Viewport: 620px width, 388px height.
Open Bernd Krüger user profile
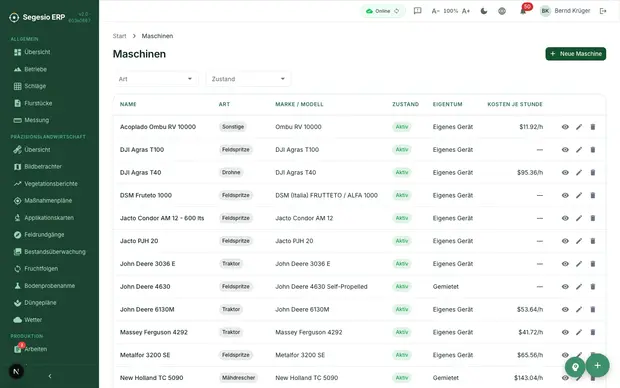(x=565, y=11)
